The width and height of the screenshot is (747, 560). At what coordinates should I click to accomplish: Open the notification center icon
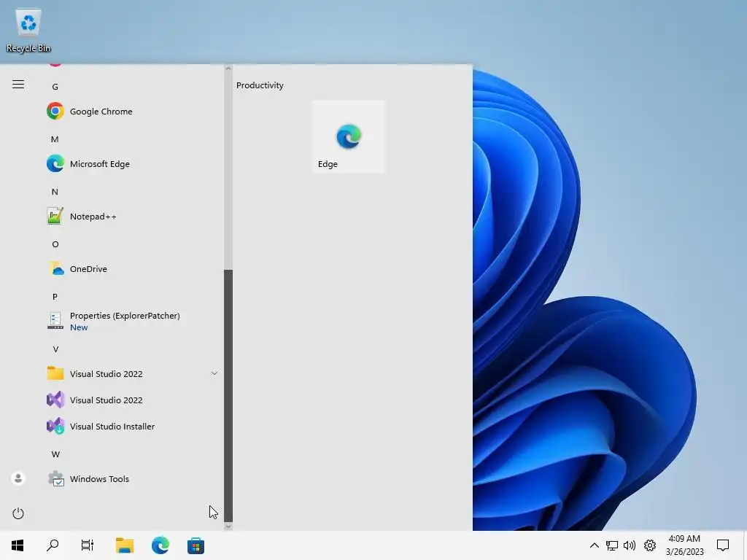[x=723, y=545]
